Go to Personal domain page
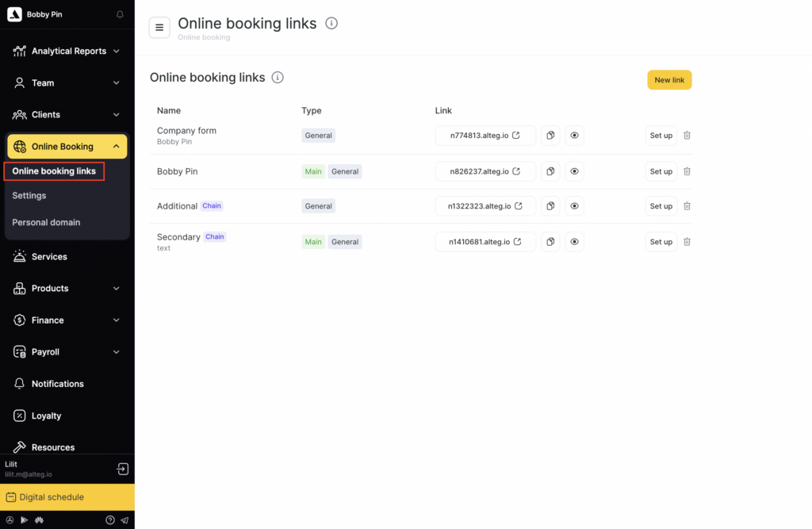The width and height of the screenshot is (812, 529). (x=46, y=223)
